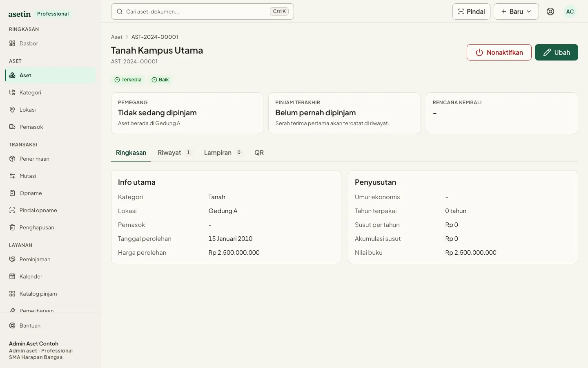Image resolution: width=588 pixels, height=368 pixels.
Task: Open Pemasok truck icon
Action: [12, 127]
